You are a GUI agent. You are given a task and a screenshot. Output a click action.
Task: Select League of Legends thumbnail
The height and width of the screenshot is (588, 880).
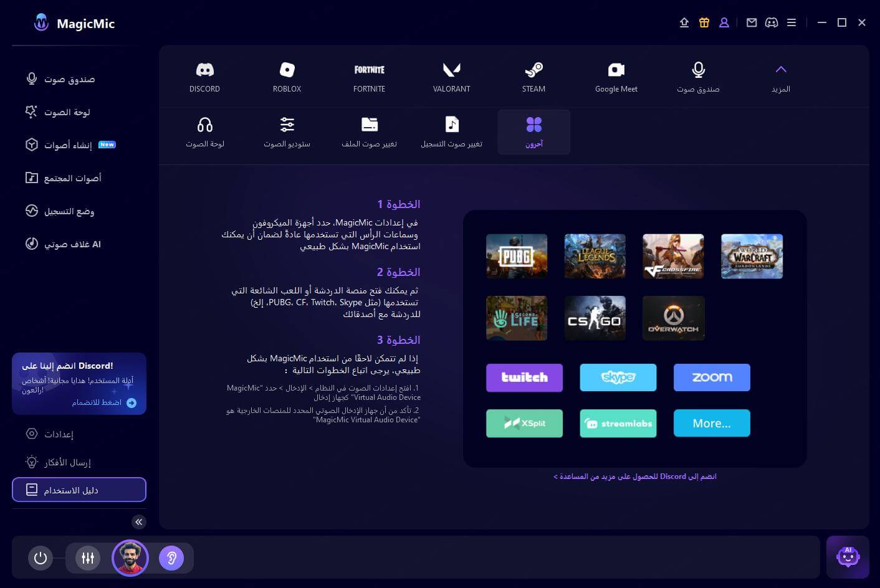click(x=595, y=256)
